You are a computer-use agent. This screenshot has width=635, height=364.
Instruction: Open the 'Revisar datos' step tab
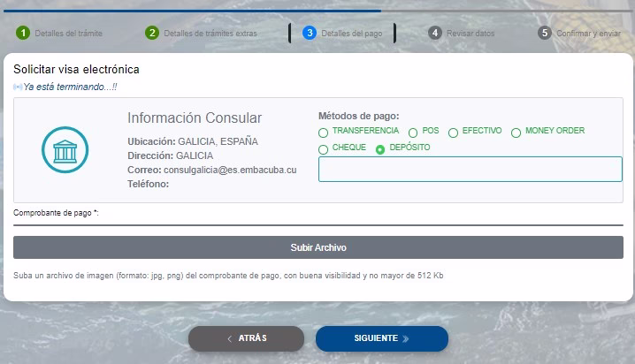click(462, 34)
